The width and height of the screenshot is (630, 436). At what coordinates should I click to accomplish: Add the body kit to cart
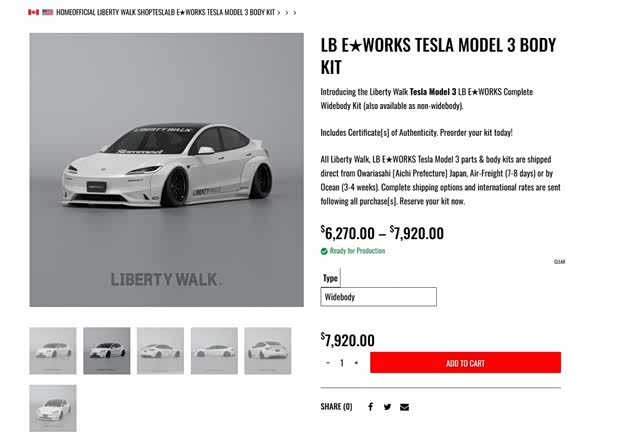click(465, 362)
